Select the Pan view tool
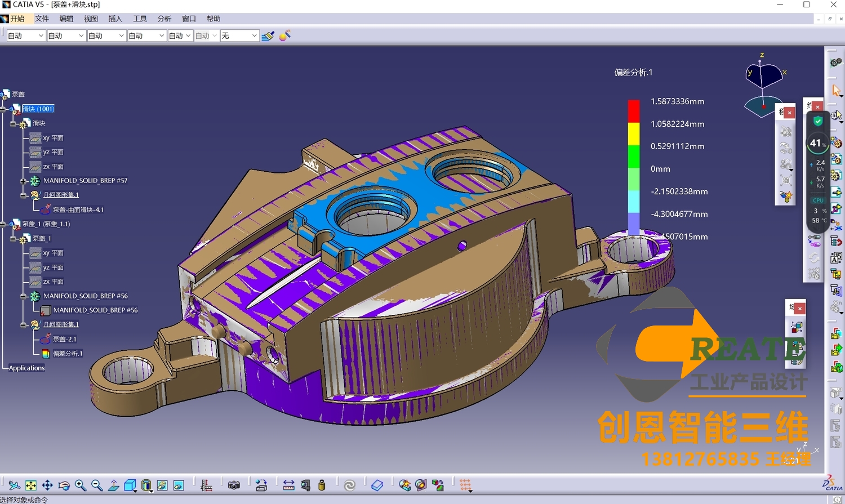 (47, 485)
